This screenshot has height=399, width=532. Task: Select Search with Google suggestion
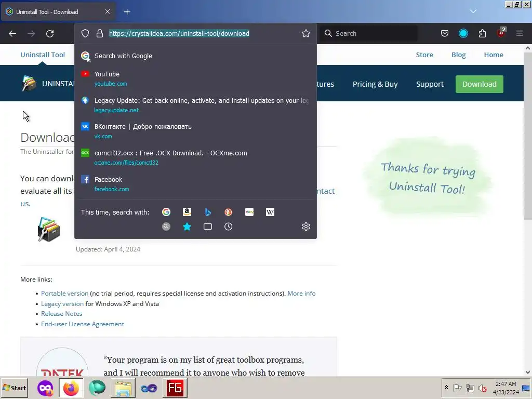[x=195, y=56]
